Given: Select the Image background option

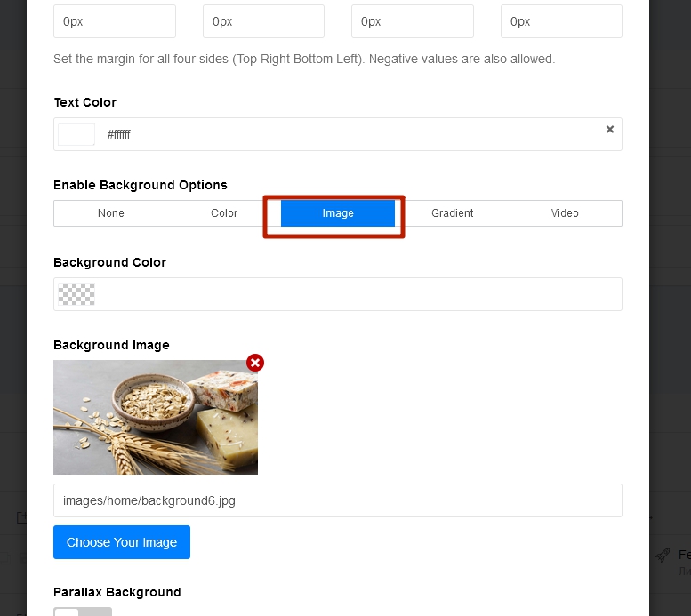Looking at the screenshot, I should 338,213.
